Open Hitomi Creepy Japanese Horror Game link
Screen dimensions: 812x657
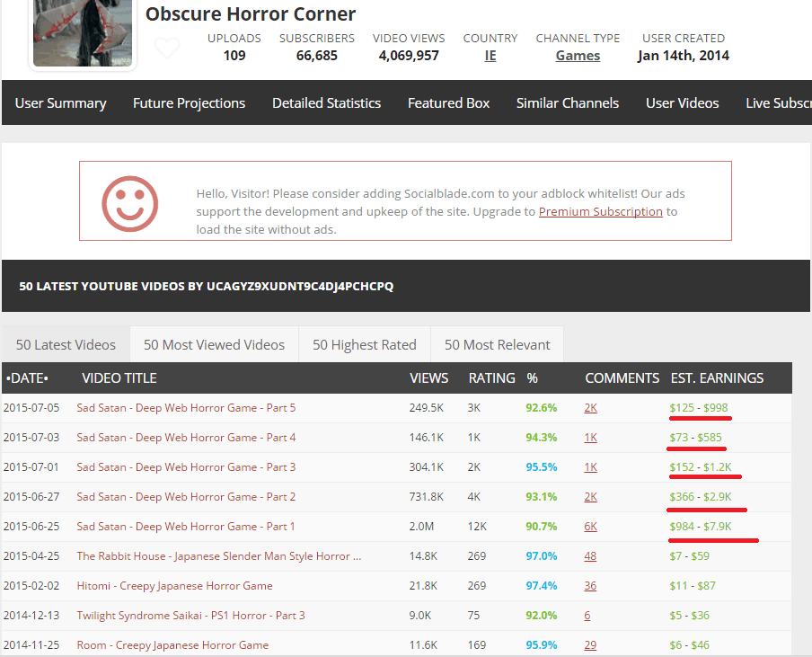(x=174, y=586)
